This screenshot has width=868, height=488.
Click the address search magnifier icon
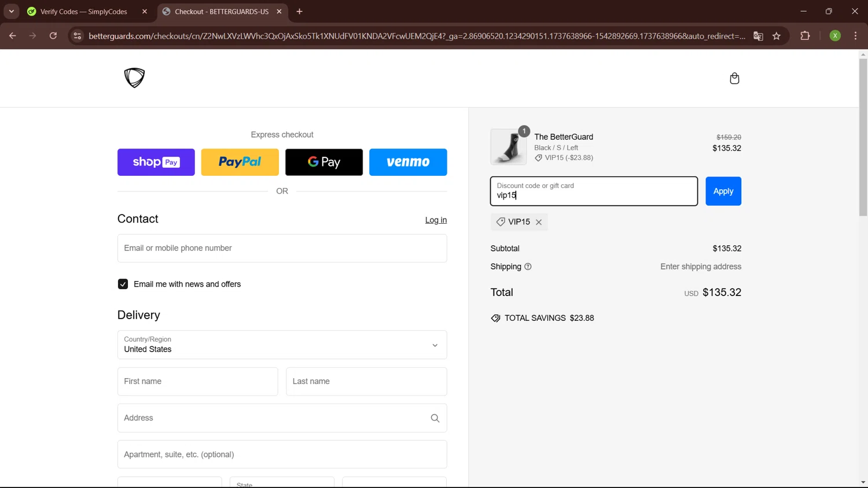point(435,418)
